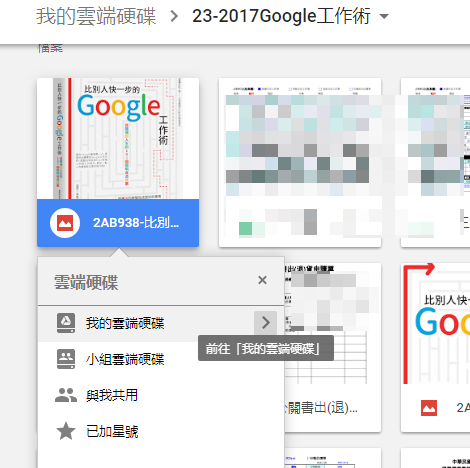The image size is (470, 468).
Task: Open the 我的雲端硬碟 breadcrumb link
Action: (96, 16)
